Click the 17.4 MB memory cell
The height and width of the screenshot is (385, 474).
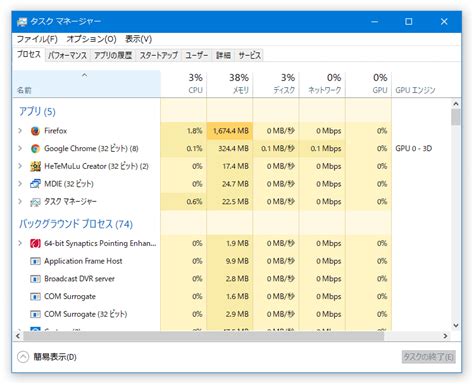tap(230, 166)
